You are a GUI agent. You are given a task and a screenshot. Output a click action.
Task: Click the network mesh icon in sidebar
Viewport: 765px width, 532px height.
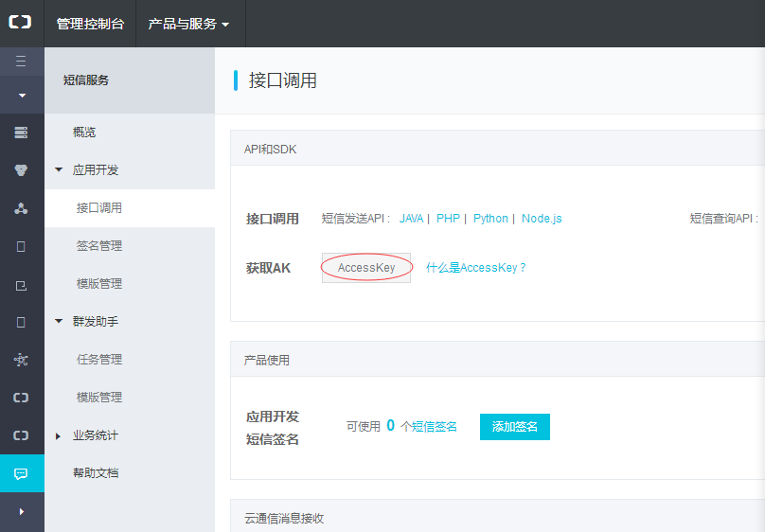pos(21,360)
